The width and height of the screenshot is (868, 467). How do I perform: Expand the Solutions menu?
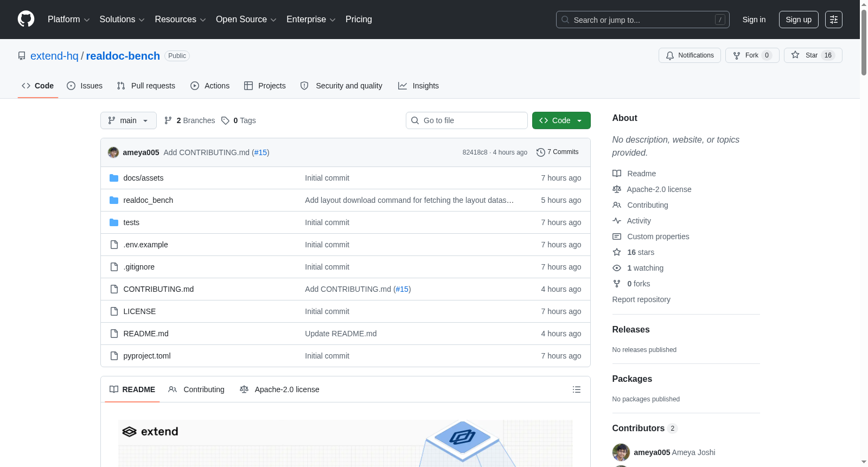[x=122, y=20]
